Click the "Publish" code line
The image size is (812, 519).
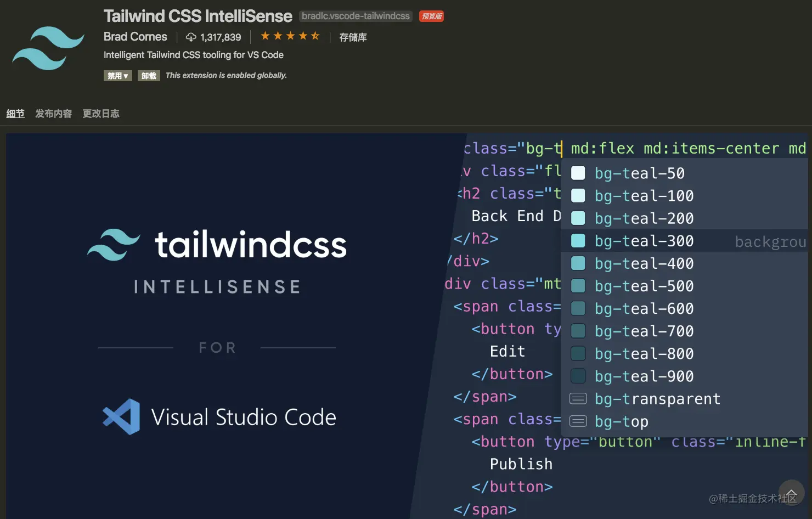(521, 464)
